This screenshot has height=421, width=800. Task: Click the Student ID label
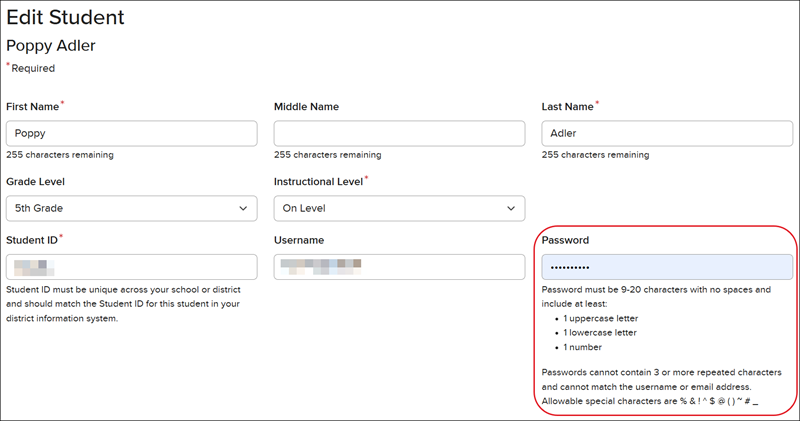(32, 240)
